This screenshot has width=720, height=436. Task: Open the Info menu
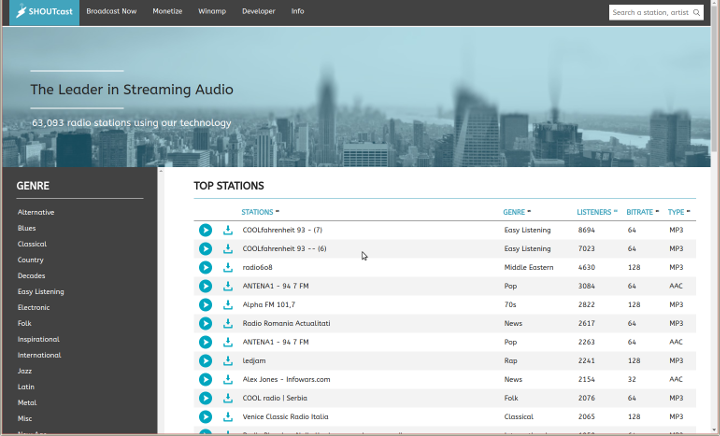pyautogui.click(x=298, y=11)
